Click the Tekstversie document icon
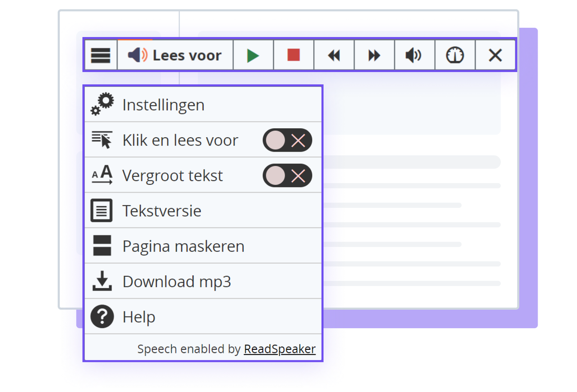577x392 pixels. 101,210
